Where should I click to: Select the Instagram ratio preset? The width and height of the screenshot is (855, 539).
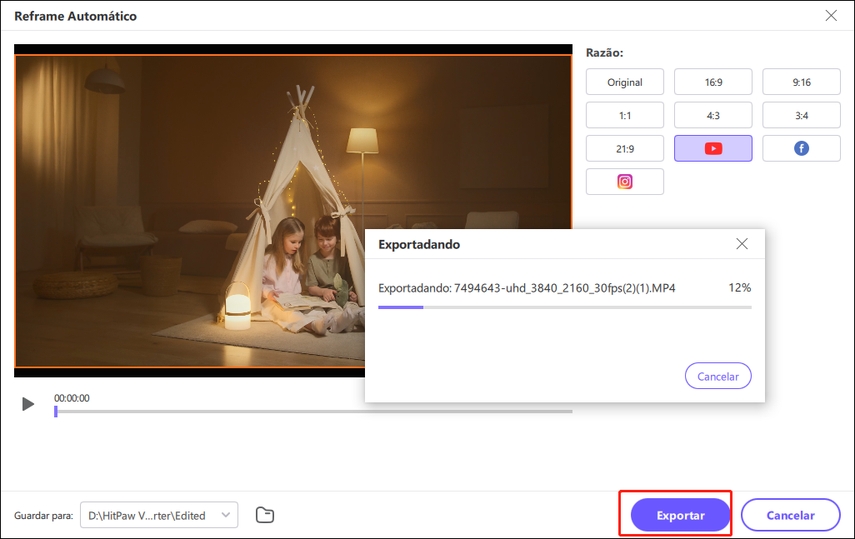click(625, 182)
